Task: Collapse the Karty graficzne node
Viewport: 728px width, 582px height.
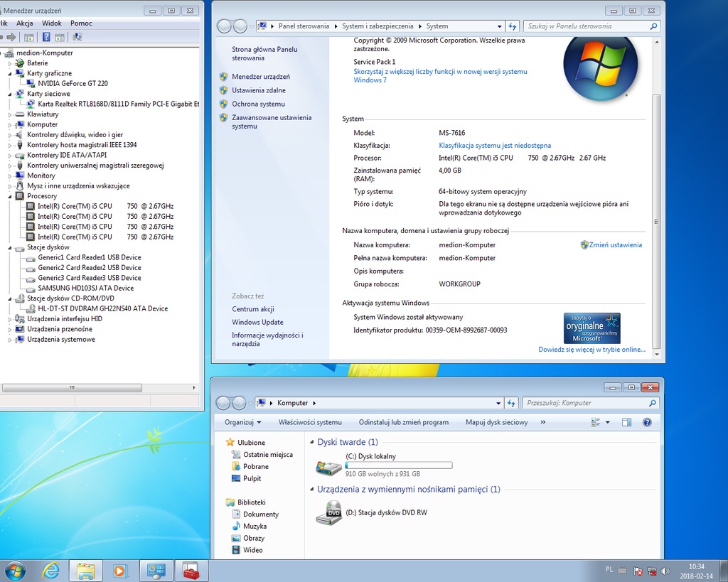Action: click(x=10, y=73)
